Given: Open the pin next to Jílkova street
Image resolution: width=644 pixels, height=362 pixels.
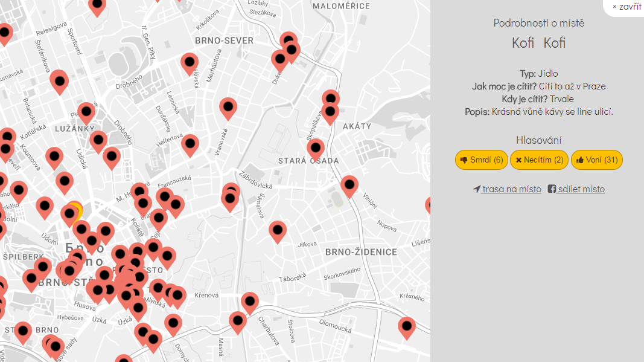Looking at the screenshot, I should point(278,232).
